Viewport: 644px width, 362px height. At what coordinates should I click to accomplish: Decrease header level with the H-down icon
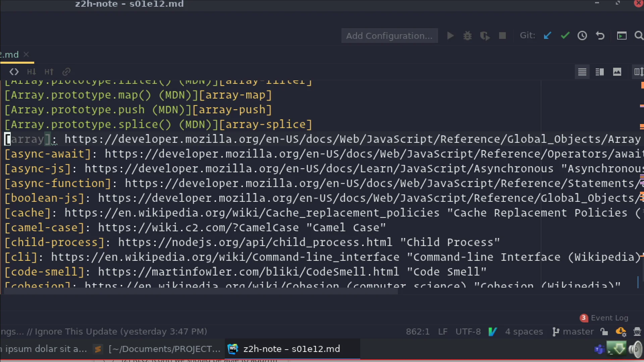click(31, 72)
